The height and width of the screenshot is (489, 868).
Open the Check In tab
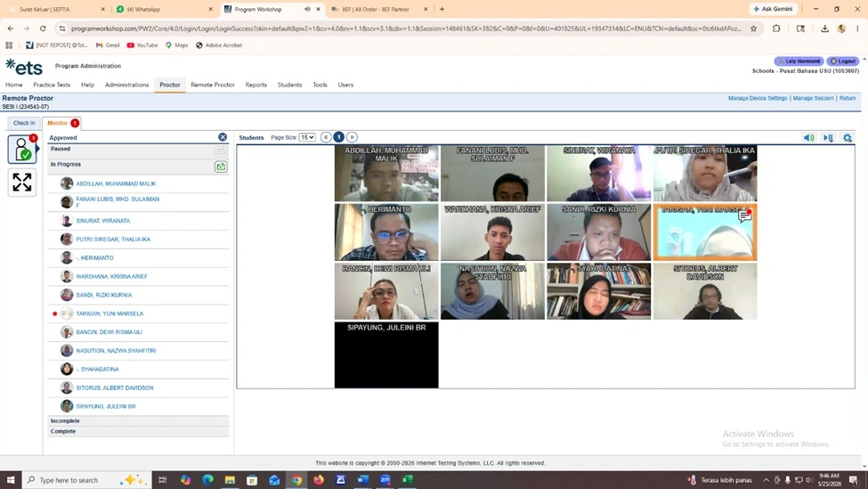pyautogui.click(x=24, y=123)
